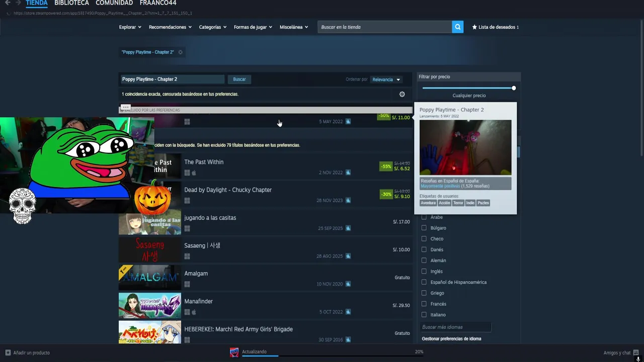Open search preferences gear icon
Image resolution: width=644 pixels, height=362 pixels.
tap(402, 94)
